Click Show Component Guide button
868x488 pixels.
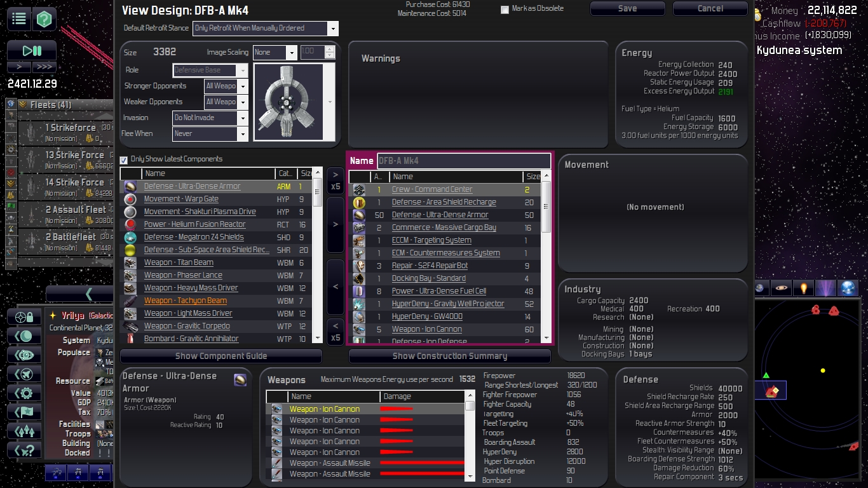click(x=221, y=356)
